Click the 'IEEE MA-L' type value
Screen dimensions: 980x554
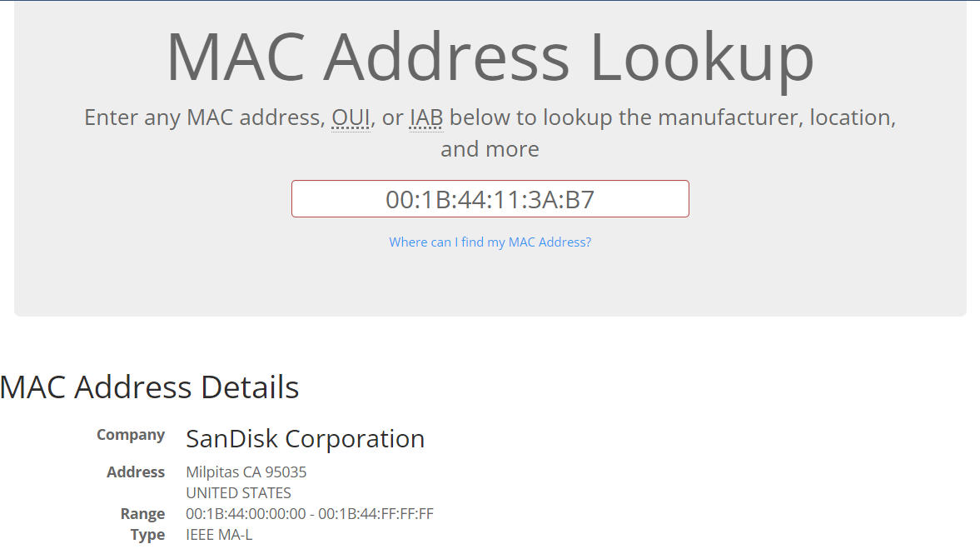click(219, 534)
